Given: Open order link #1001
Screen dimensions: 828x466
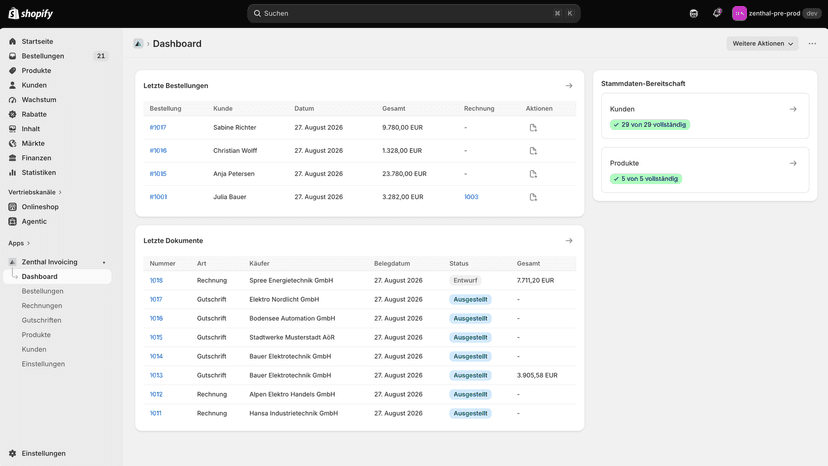Looking at the screenshot, I should 158,197.
